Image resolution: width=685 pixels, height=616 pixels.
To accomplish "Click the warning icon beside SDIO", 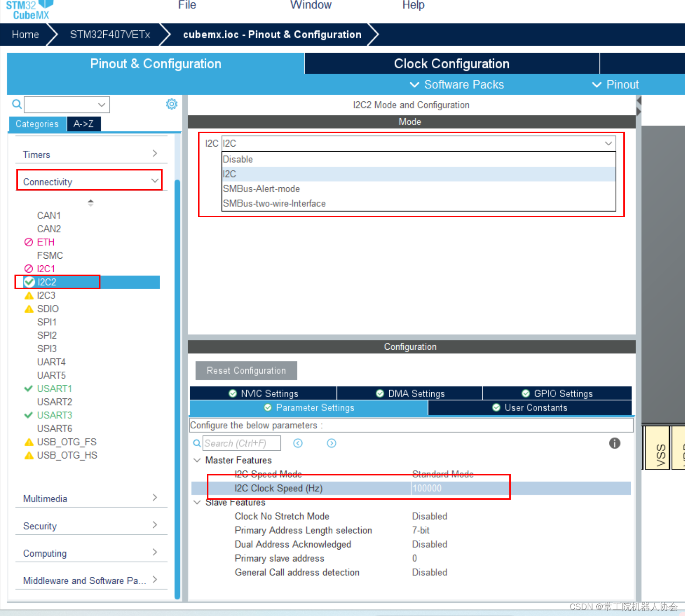I will (29, 309).
